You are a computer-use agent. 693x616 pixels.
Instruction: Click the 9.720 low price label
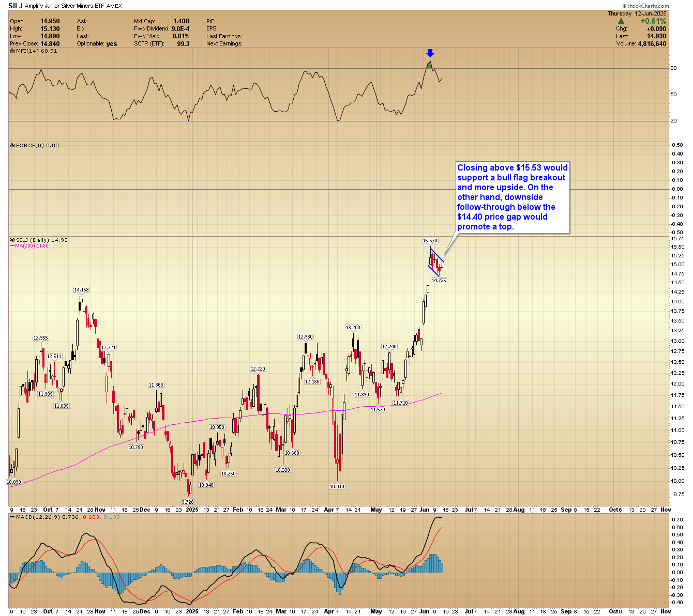(188, 502)
